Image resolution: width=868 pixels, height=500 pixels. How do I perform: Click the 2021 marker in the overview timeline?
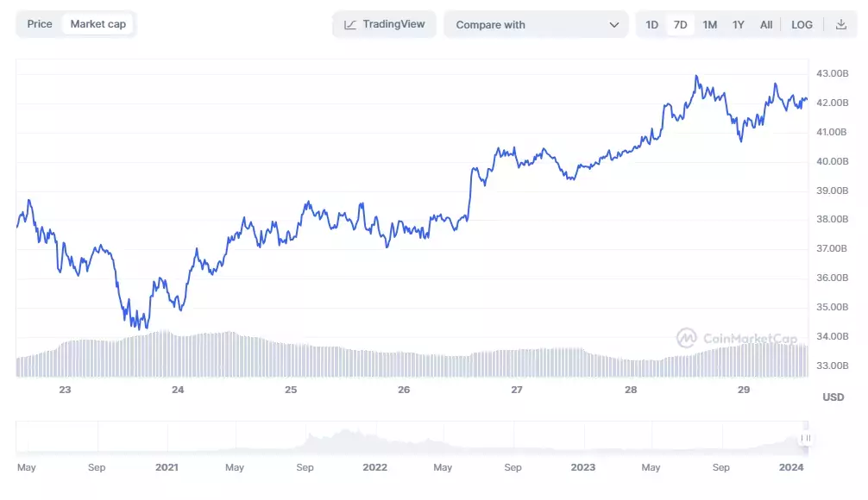[x=167, y=467]
